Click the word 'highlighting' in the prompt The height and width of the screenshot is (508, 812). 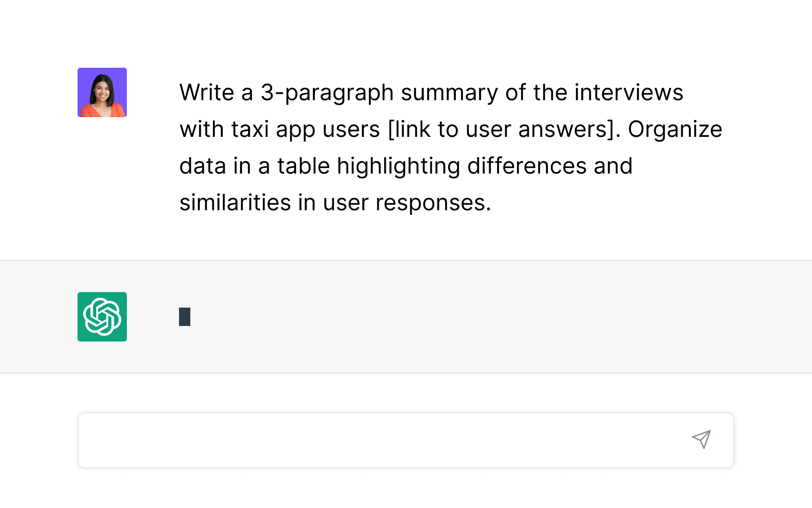tap(398, 166)
